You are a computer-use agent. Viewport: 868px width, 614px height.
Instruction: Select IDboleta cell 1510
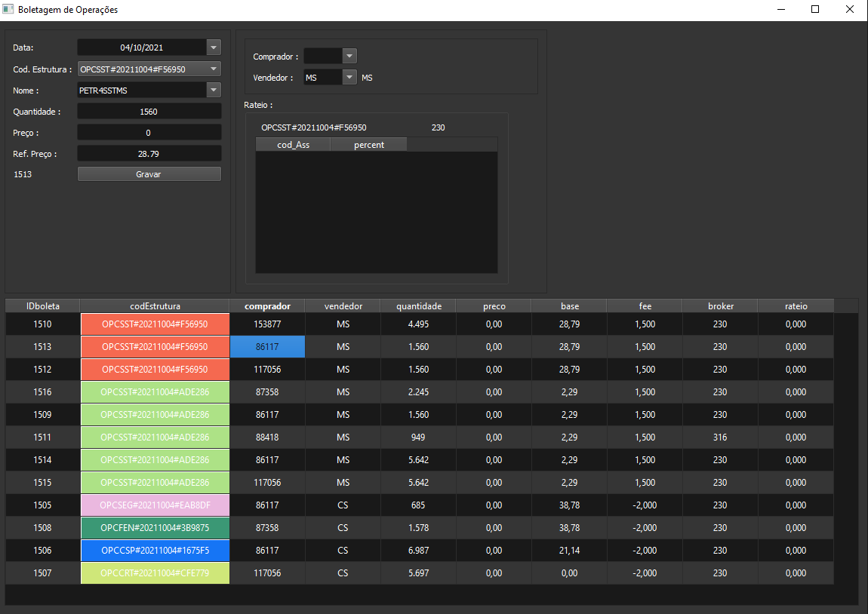42,324
